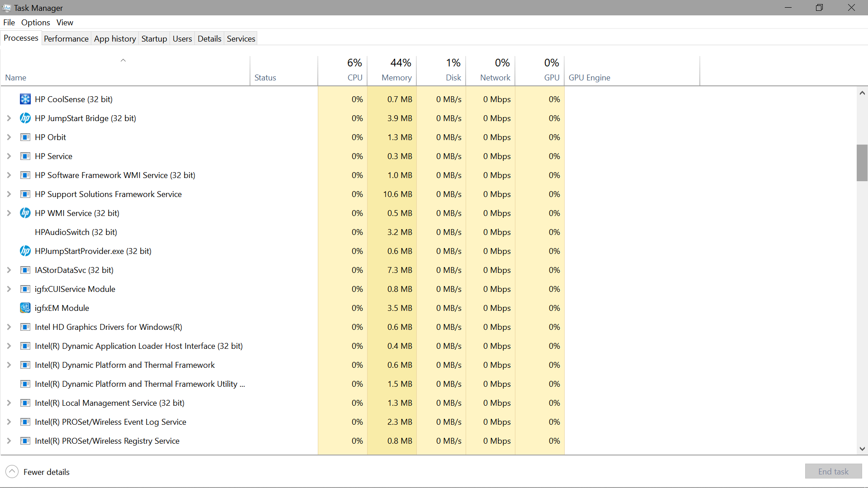
Task: Switch to the App history tab
Action: point(115,39)
